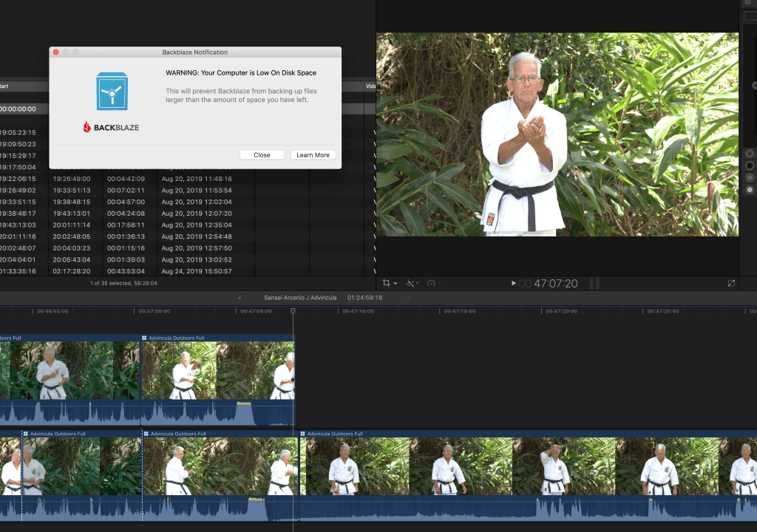Select the top radio button in inspector
757x532 pixels.
(750, 154)
